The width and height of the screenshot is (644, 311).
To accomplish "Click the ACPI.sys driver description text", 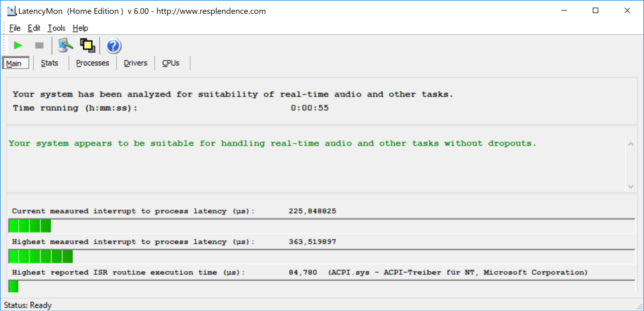I will coord(458,272).
